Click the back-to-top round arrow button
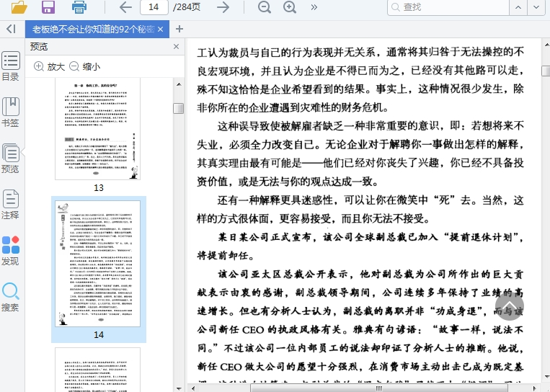 (510, 306)
